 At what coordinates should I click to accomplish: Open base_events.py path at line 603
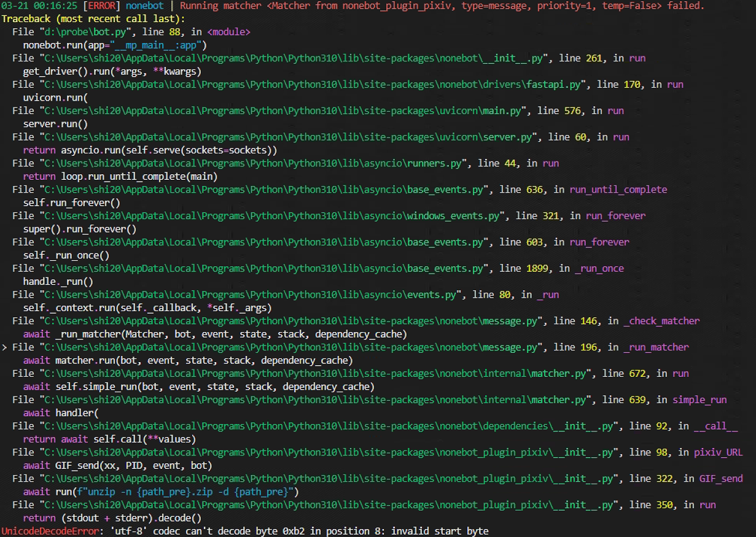pos(265,242)
